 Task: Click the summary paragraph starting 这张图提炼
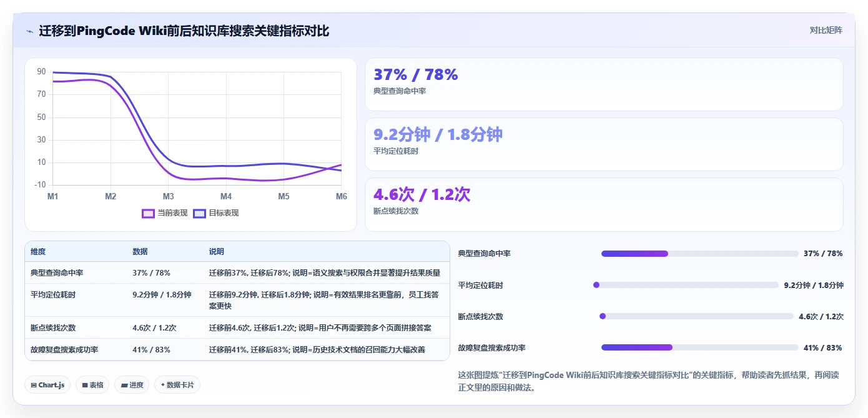[x=648, y=381]
